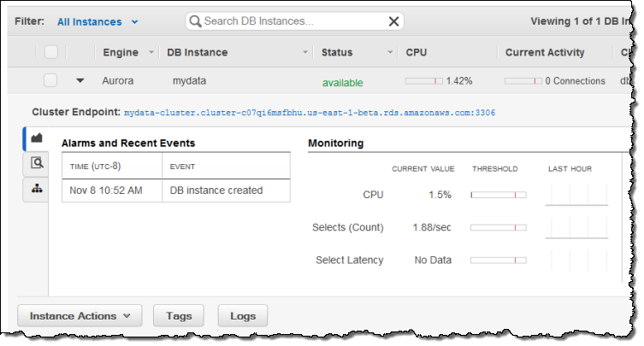Viewport: 644px width, 346px height.
Task: Click the CPU last hour sparkline graph
Action: 576,195
